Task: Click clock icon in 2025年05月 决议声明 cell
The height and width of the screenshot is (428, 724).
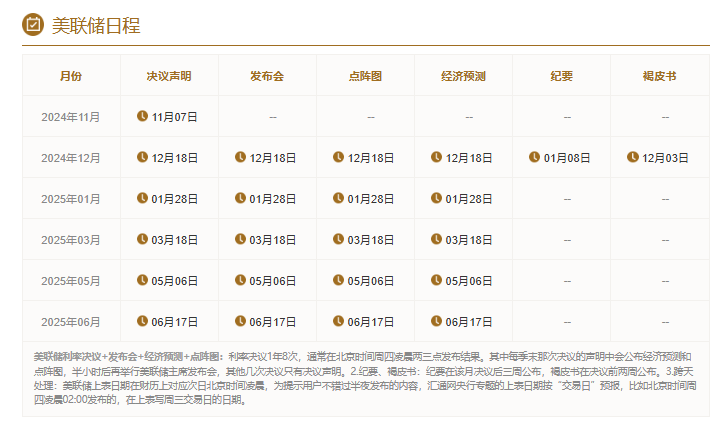Action: click(x=142, y=280)
